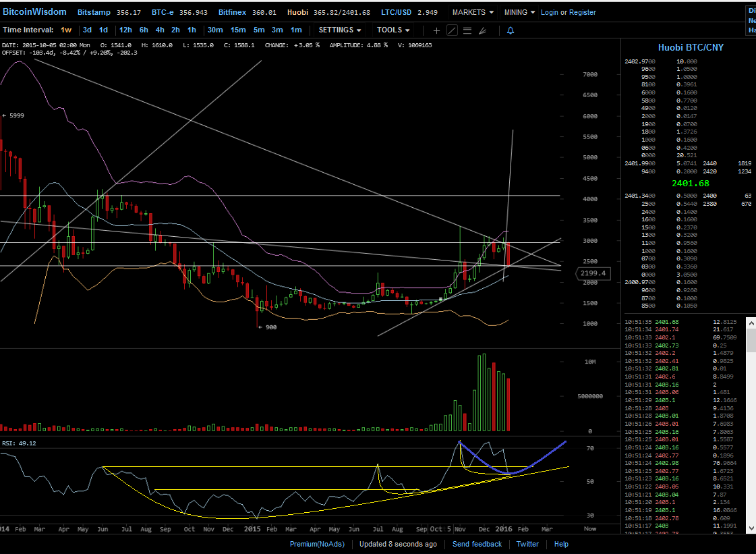This screenshot has height=554, width=756.
Task: Select the crosshair cursor tool
Action: pyautogui.click(x=436, y=30)
